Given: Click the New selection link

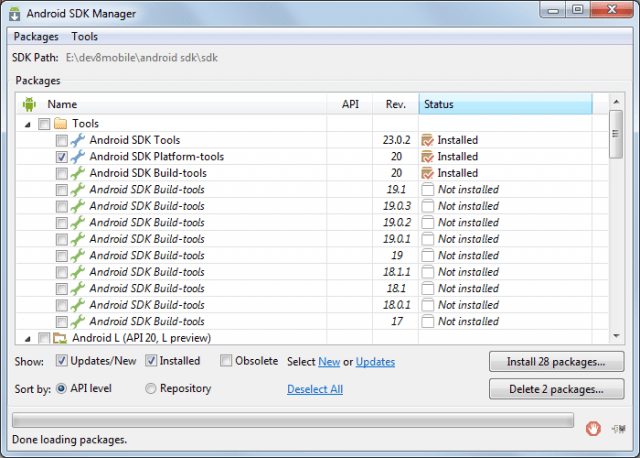Looking at the screenshot, I should (x=329, y=362).
